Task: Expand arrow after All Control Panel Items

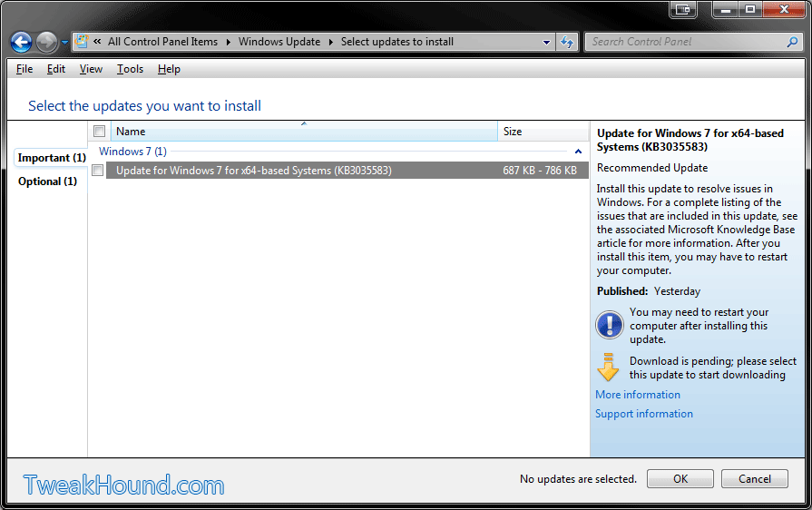Action: (228, 42)
